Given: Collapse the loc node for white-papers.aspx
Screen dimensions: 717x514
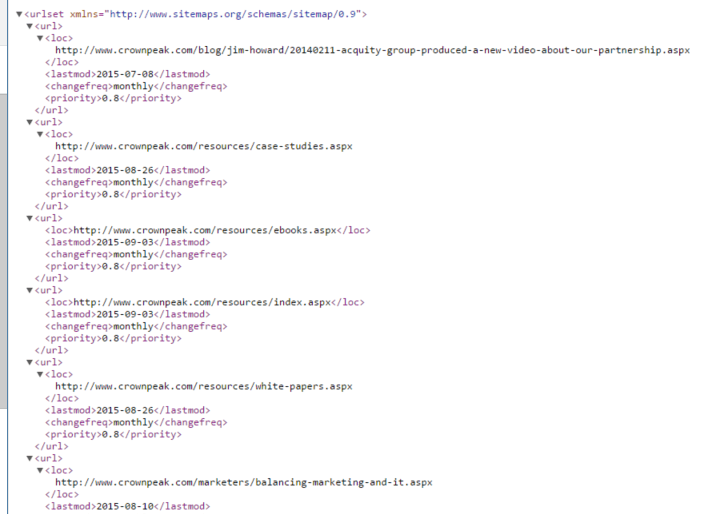Looking at the screenshot, I should tap(39, 374).
